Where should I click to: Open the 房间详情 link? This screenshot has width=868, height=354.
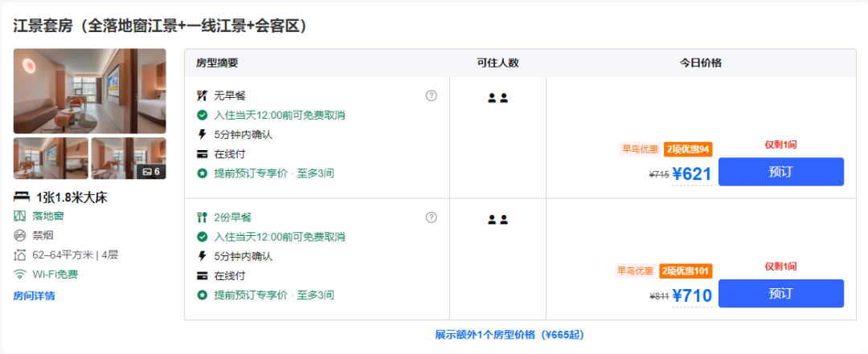coord(34,296)
